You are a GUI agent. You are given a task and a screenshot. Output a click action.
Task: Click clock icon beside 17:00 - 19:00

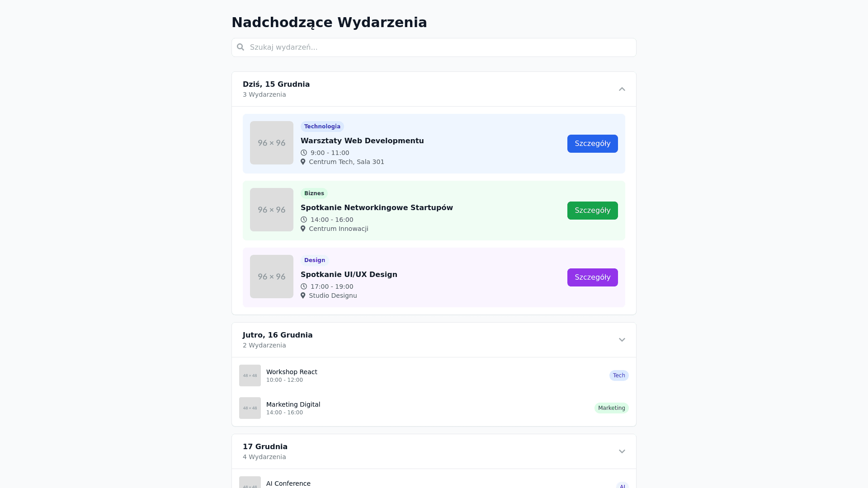pyautogui.click(x=304, y=286)
